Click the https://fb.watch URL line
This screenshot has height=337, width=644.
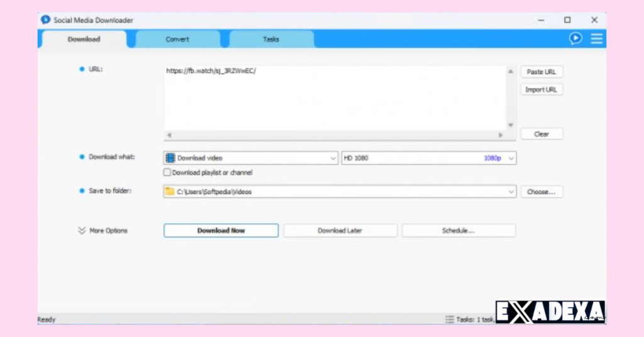pyautogui.click(x=211, y=70)
